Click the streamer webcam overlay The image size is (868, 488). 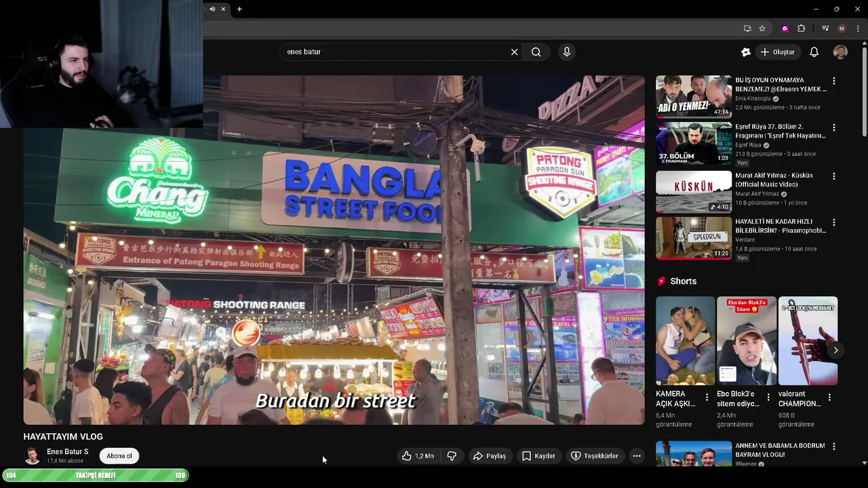[101, 64]
